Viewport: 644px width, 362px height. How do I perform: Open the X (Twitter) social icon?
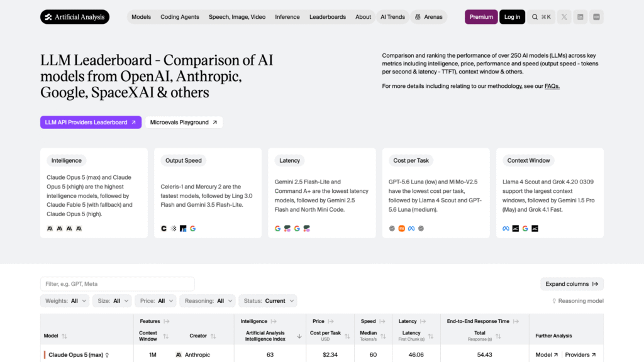coord(564,17)
